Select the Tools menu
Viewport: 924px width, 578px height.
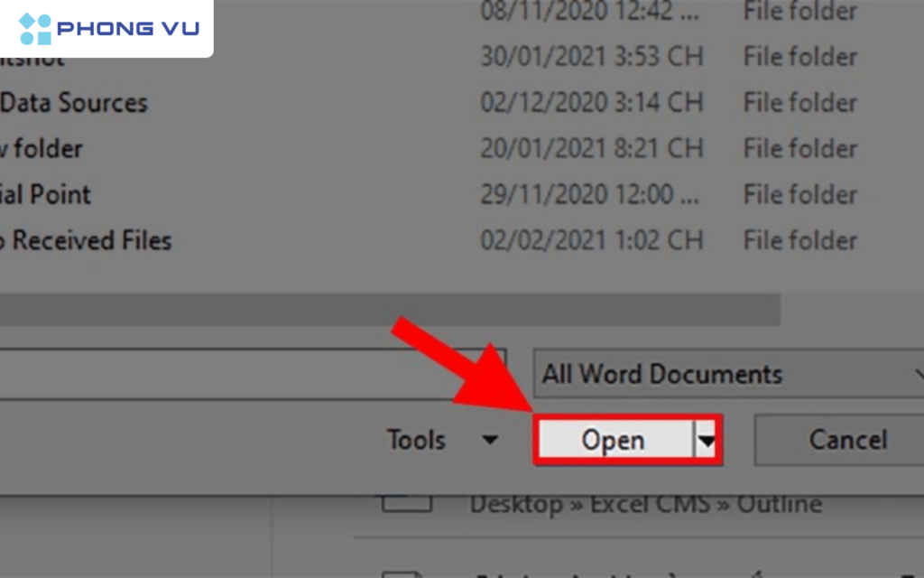tap(418, 440)
